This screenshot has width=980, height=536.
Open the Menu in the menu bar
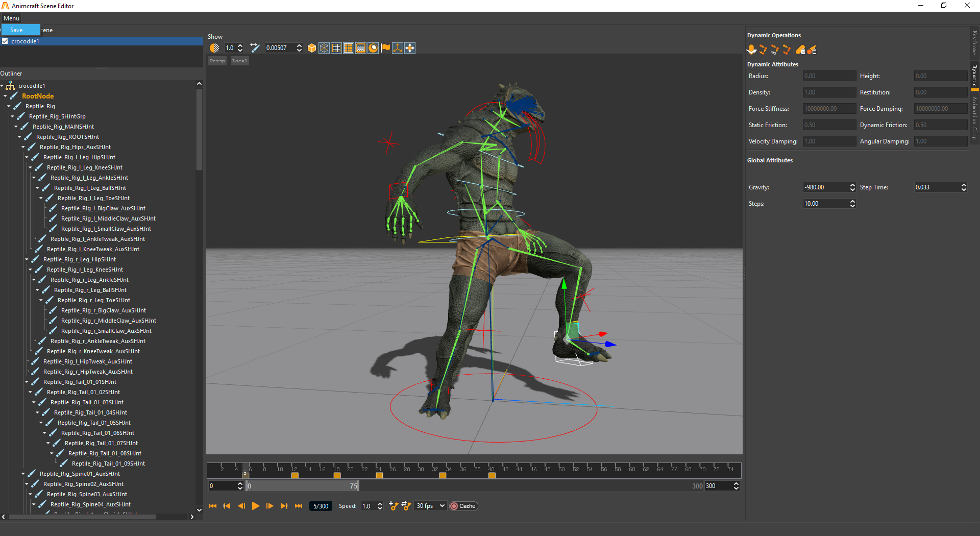coord(11,18)
